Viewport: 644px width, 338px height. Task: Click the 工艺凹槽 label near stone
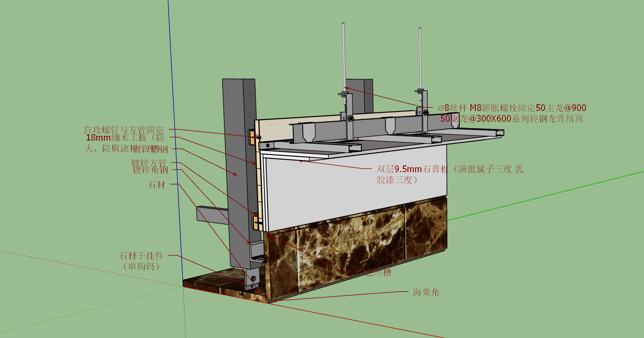coord(374,272)
